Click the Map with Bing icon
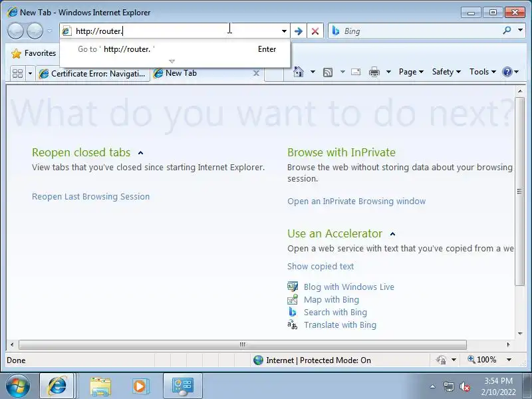 coord(293,299)
